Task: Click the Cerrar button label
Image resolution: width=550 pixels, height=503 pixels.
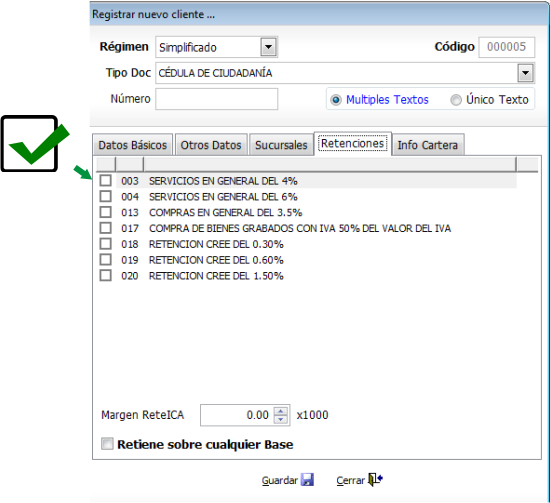Action: coord(350,480)
